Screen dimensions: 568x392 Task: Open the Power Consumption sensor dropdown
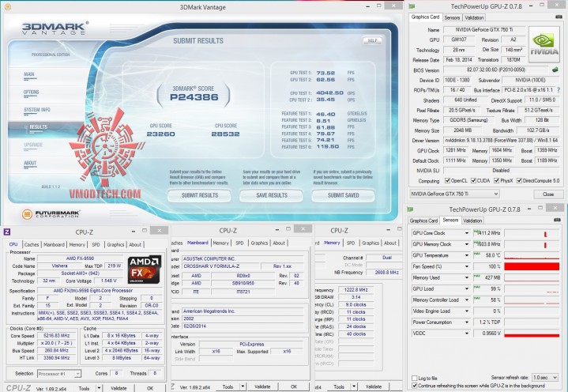click(x=467, y=322)
